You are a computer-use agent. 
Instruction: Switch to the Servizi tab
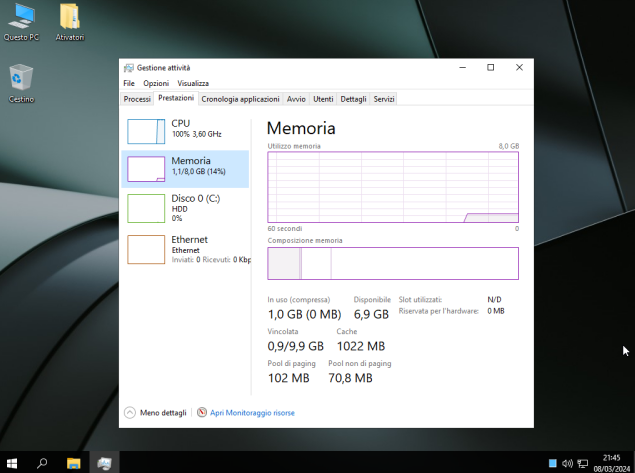click(384, 99)
